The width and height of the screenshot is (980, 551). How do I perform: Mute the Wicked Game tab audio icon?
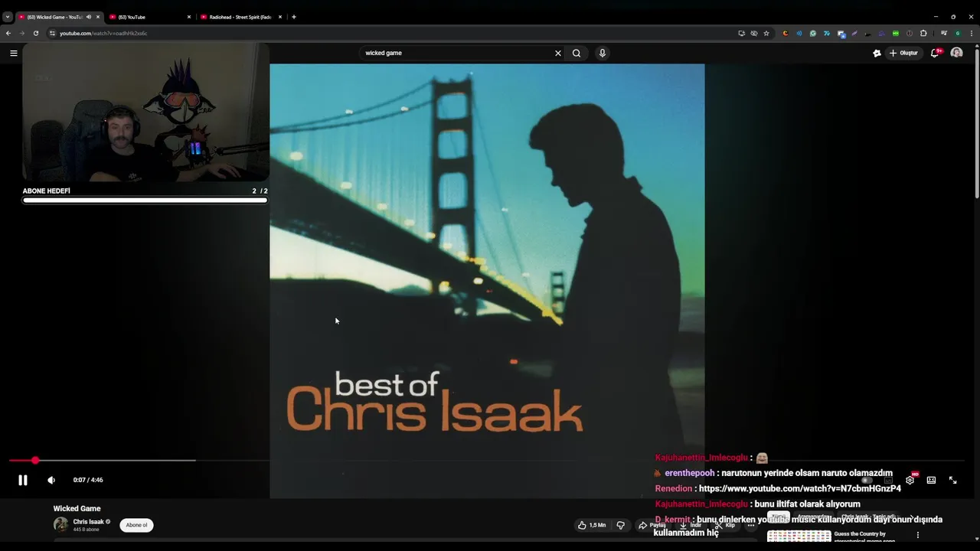tap(89, 17)
